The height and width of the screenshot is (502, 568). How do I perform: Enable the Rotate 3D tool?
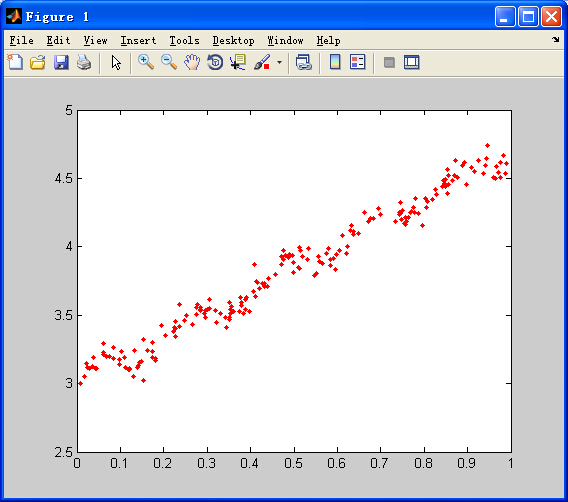[215, 62]
